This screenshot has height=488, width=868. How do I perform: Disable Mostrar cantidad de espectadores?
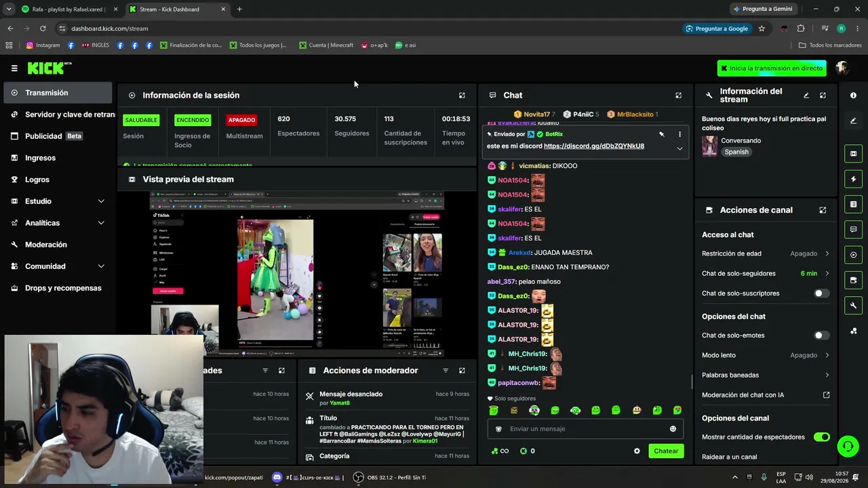(x=821, y=437)
